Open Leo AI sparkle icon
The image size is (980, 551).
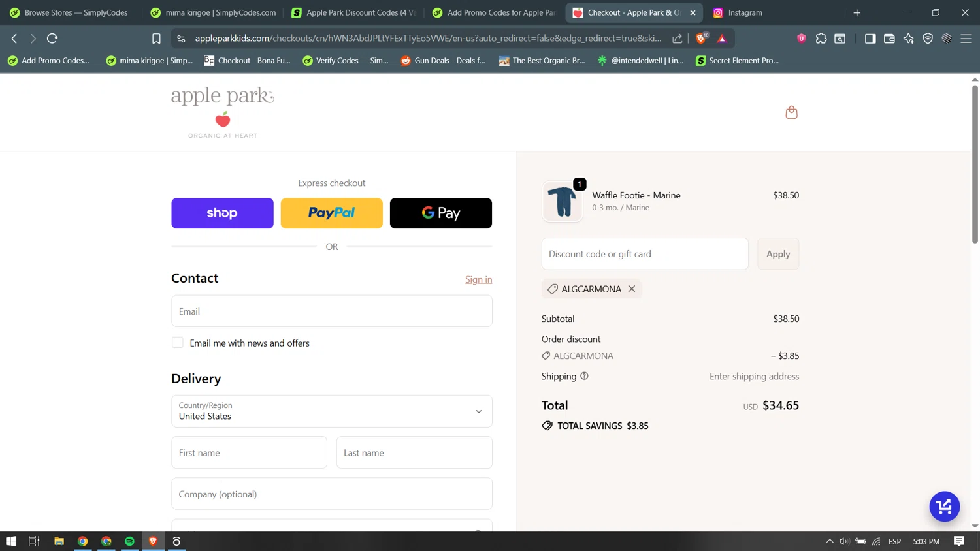click(x=909, y=39)
